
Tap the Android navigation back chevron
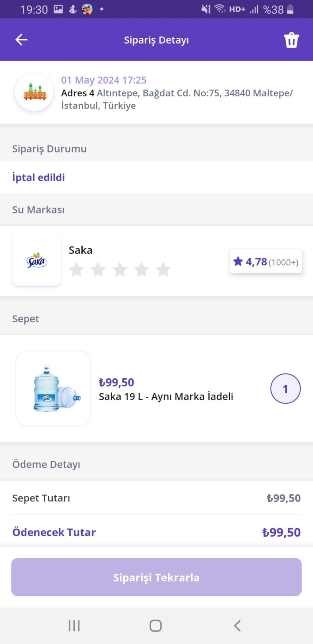[x=237, y=626]
